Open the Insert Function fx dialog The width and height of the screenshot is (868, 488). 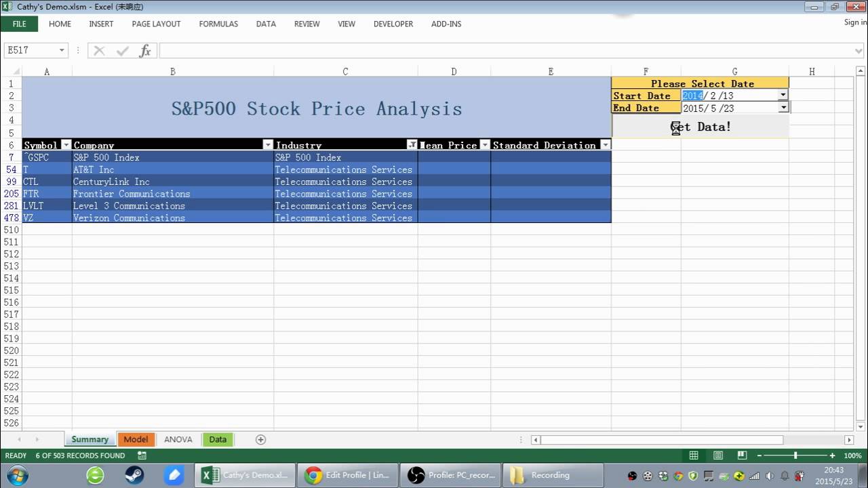[145, 51]
